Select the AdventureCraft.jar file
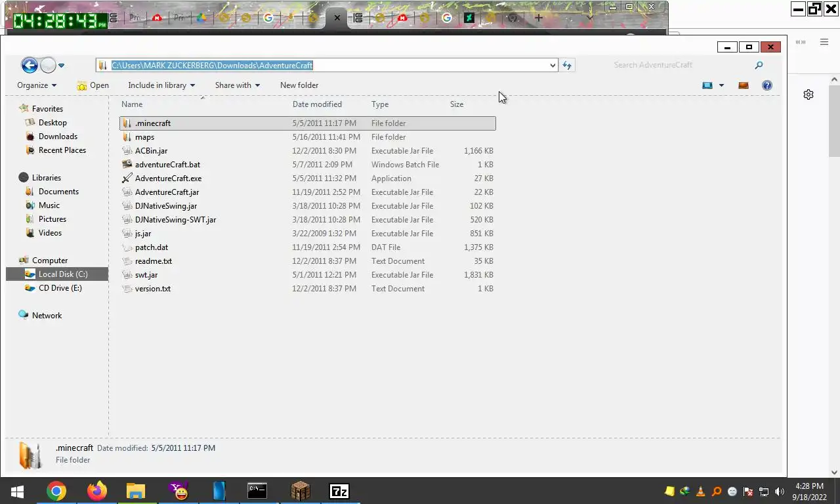Screen dimensions: 840x504 click(307, 192)
